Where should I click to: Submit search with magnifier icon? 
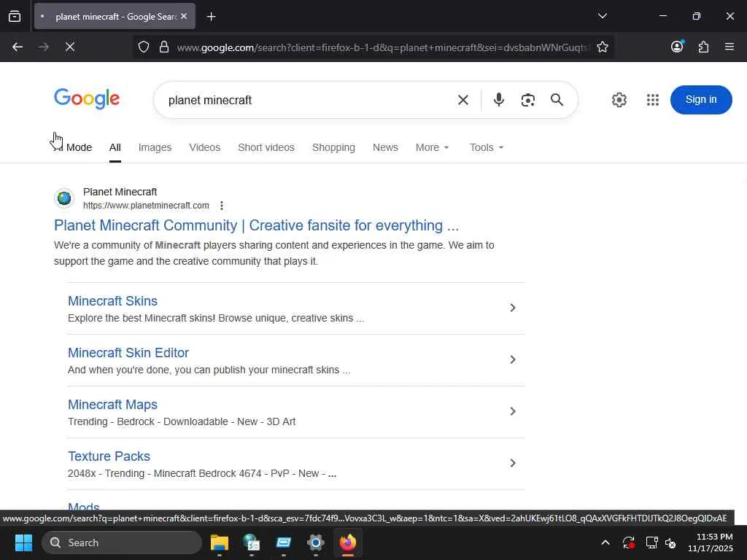pyautogui.click(x=557, y=99)
